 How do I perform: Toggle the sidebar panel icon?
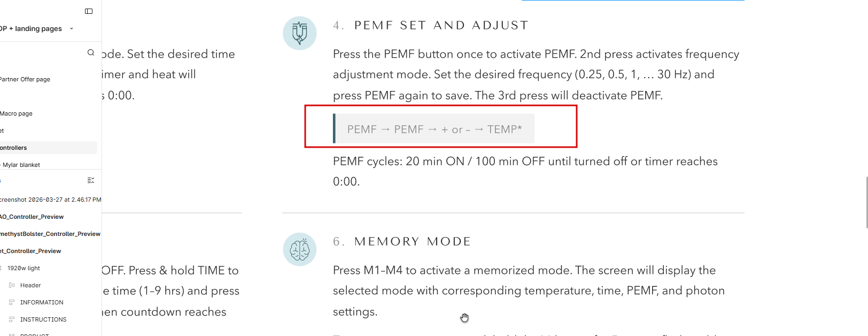click(x=89, y=11)
